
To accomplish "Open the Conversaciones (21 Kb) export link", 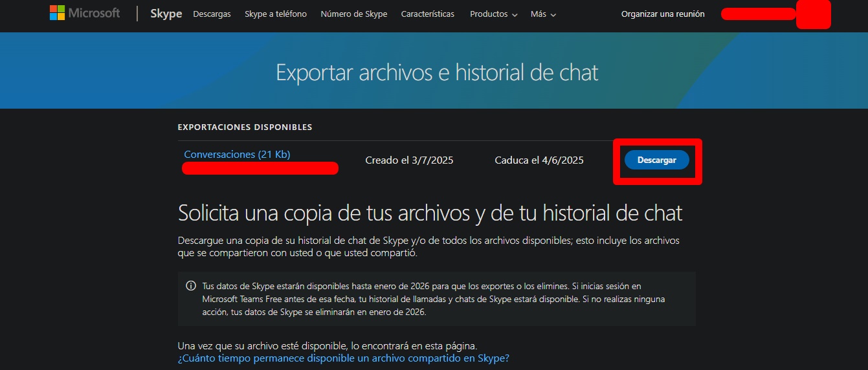I will tap(237, 155).
